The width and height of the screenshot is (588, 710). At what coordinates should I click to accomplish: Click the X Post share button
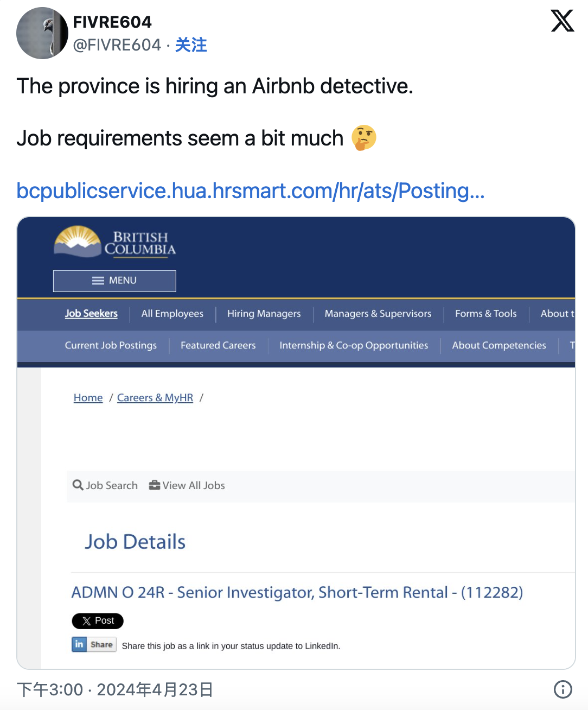click(x=98, y=620)
